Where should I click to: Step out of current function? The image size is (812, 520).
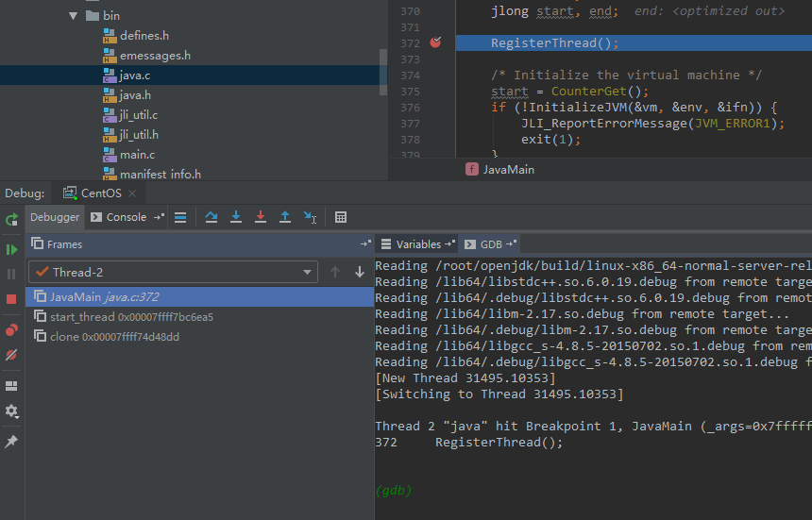285,217
